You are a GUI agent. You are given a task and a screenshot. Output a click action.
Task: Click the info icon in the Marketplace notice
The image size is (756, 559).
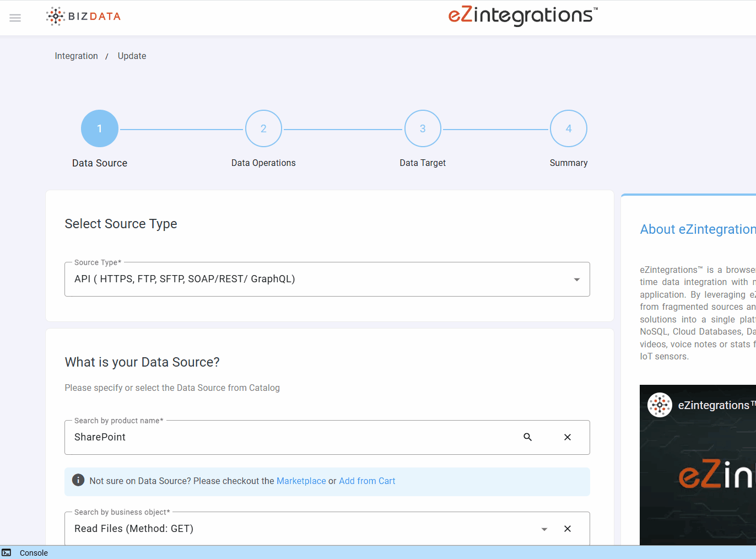78,481
